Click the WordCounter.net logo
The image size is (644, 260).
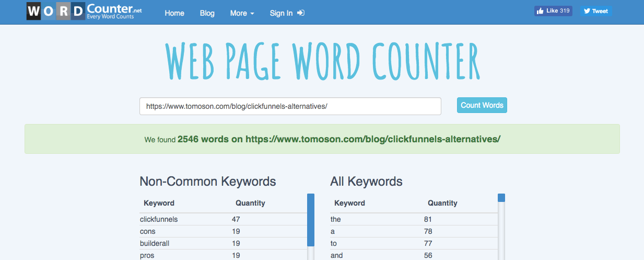84,12
